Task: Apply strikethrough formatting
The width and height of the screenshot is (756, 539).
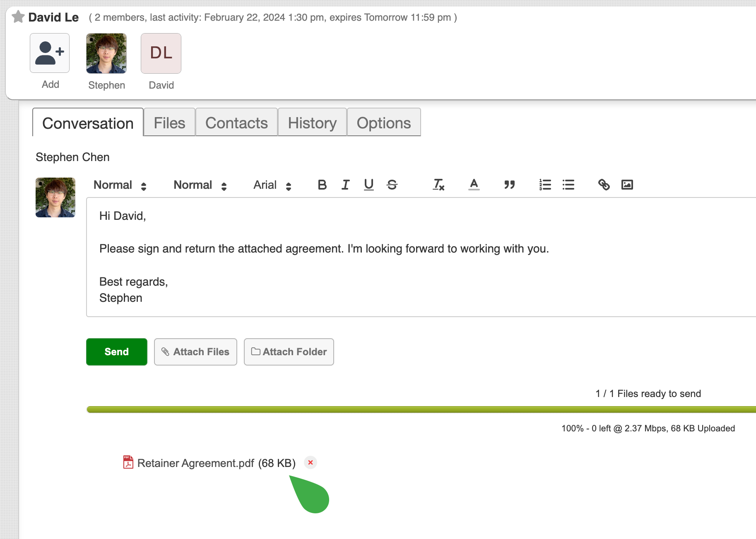Action: click(392, 185)
